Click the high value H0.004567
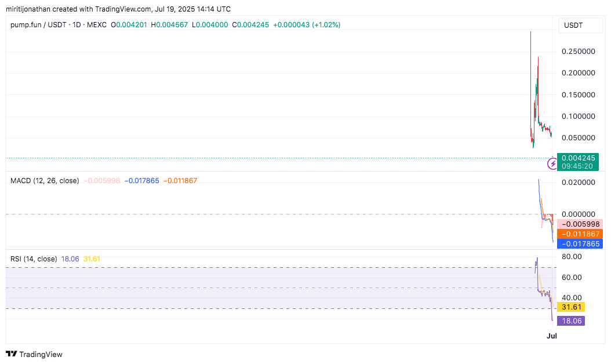 [169, 25]
